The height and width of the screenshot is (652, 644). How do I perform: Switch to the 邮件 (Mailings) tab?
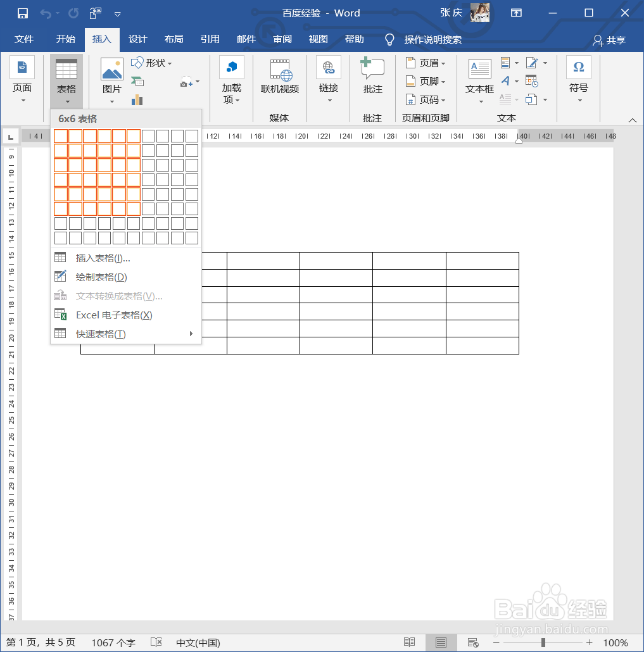pos(246,39)
